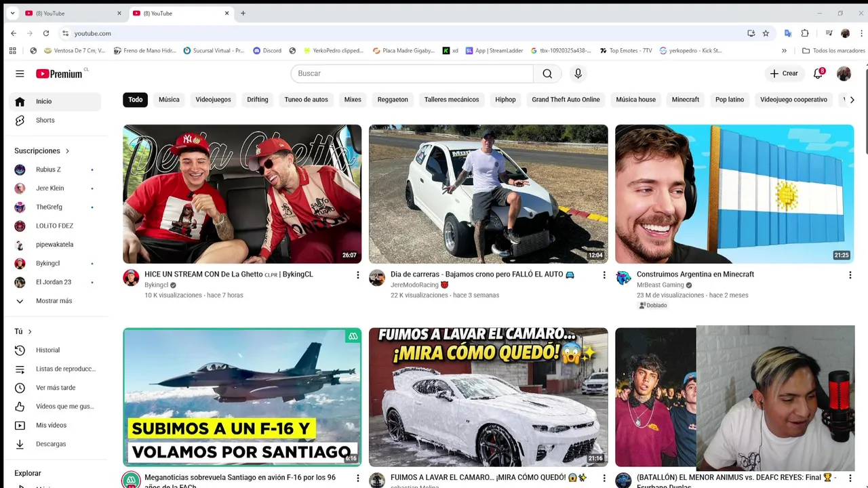The height and width of the screenshot is (488, 868).
Task: Open Listas de reproducción in sidebar
Action: tap(55, 369)
